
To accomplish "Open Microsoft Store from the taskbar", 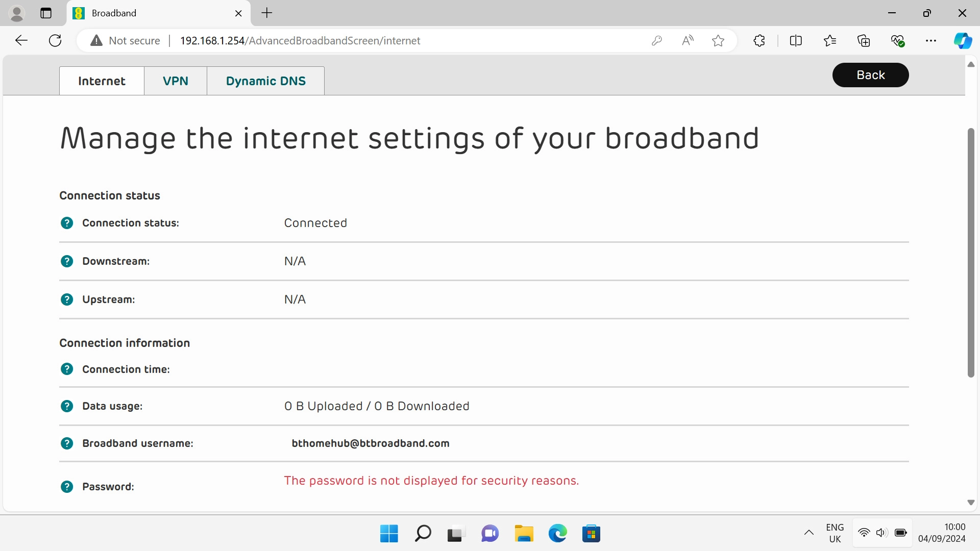I will (592, 533).
